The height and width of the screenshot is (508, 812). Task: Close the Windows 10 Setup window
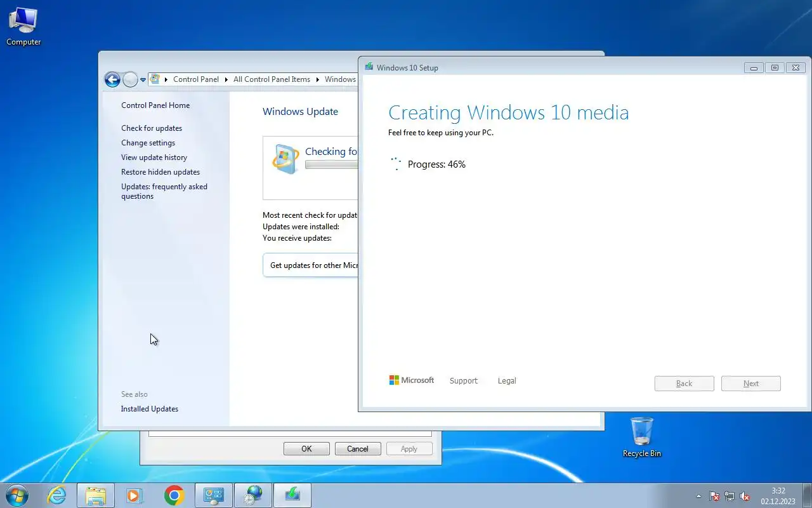click(x=796, y=68)
